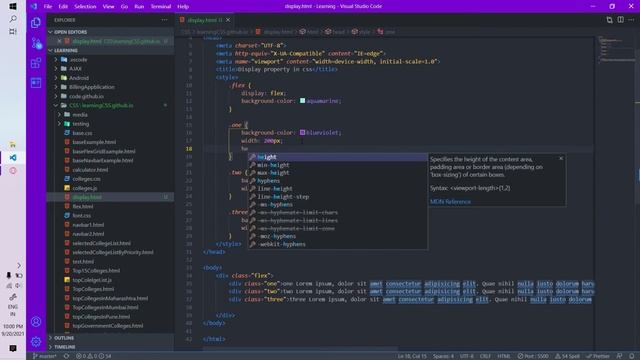Open editor More Actions ellipsis

click(x=631, y=20)
